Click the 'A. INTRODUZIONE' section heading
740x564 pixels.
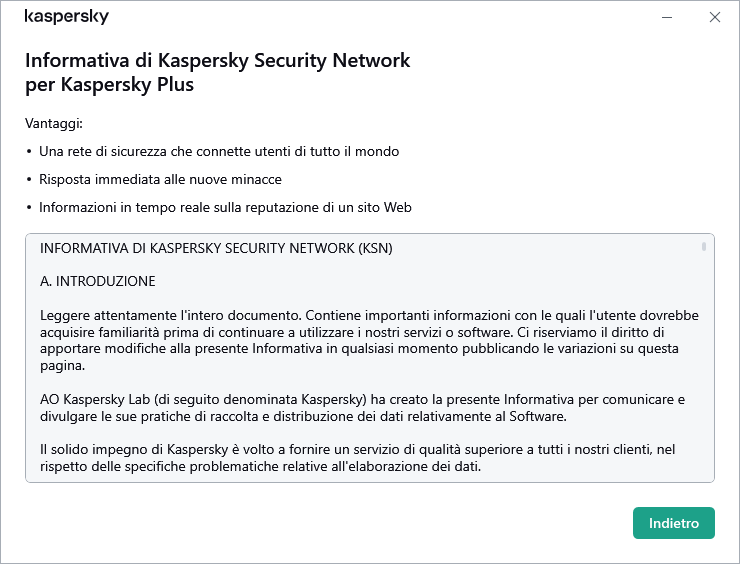tap(98, 281)
